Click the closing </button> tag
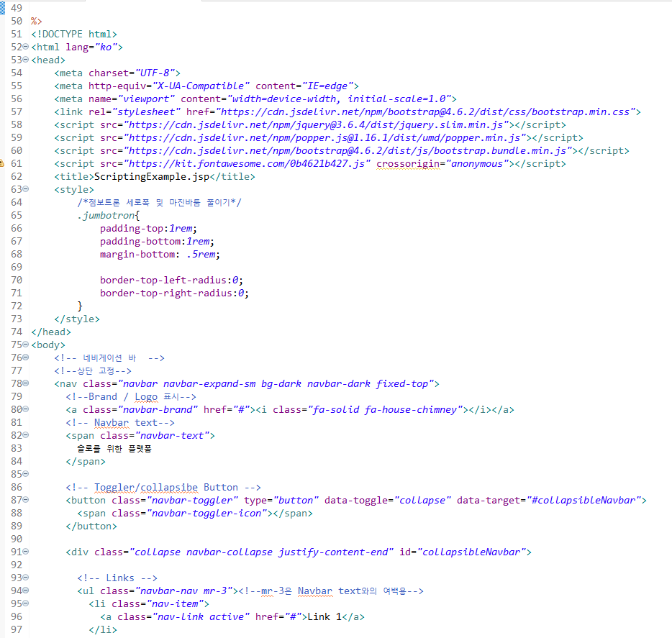This screenshot has width=672, height=638. coord(91,527)
